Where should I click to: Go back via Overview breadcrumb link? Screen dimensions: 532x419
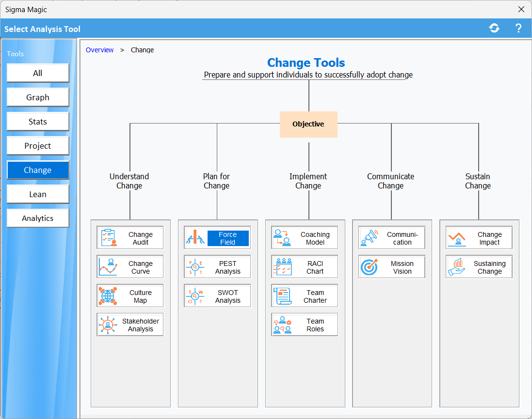point(100,50)
